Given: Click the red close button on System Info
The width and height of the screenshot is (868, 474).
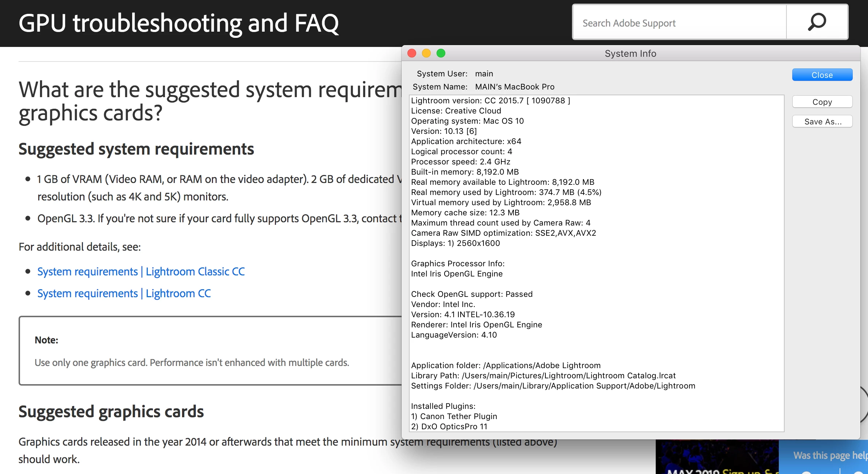Looking at the screenshot, I should (x=412, y=53).
